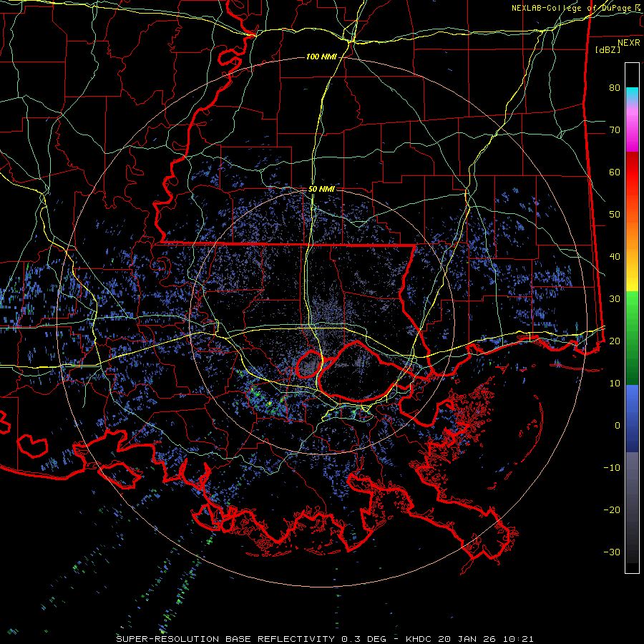Click the 30 value on the dBZ scale
The width and height of the screenshot is (644, 644).
615,298
